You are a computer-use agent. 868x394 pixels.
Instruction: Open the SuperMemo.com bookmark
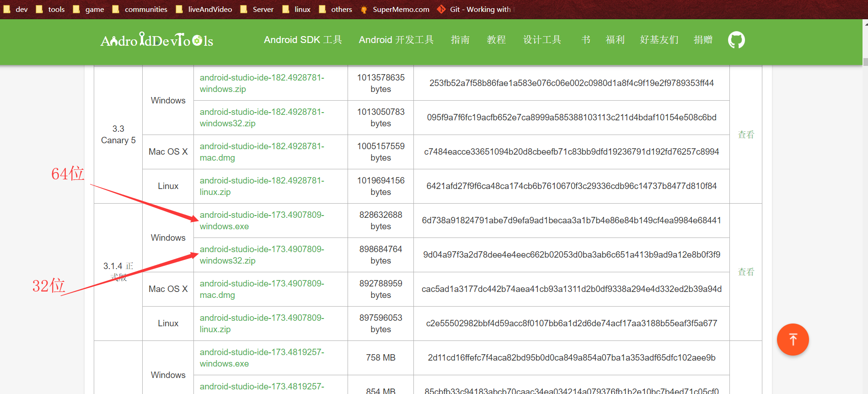395,9
